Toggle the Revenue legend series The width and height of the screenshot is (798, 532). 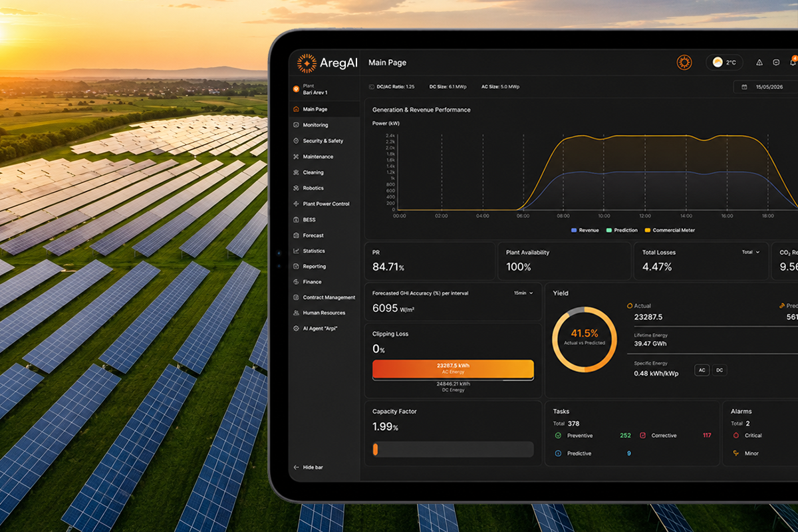pos(585,230)
